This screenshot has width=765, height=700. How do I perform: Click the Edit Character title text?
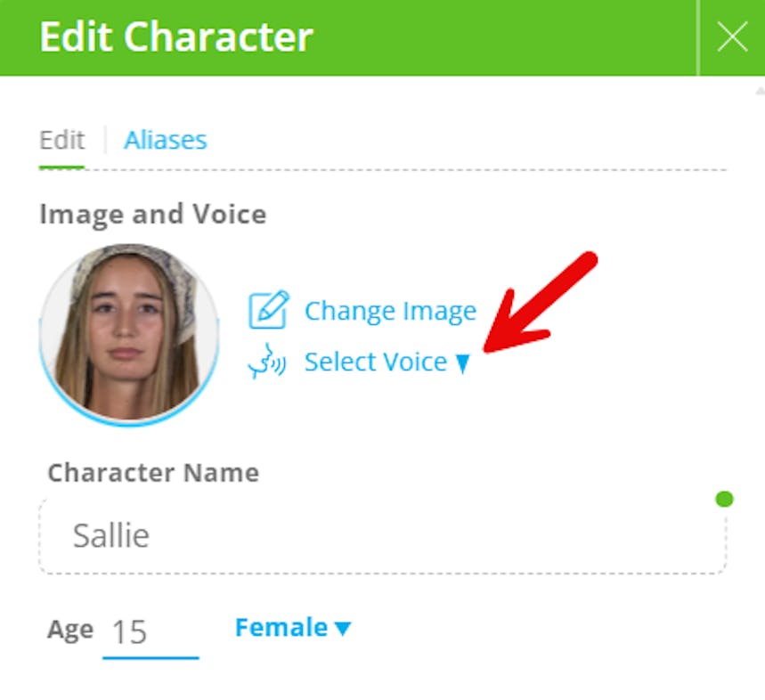pyautogui.click(x=176, y=37)
